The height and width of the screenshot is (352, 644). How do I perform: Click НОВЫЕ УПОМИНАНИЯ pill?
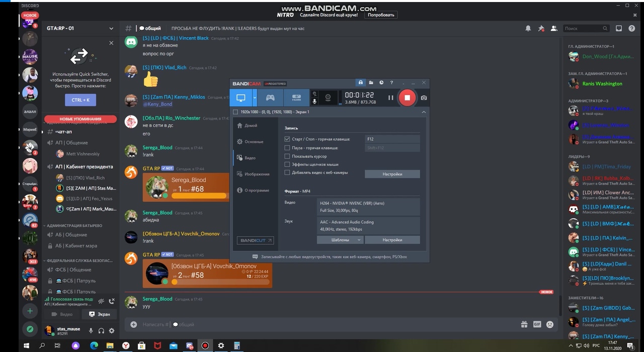coord(80,119)
